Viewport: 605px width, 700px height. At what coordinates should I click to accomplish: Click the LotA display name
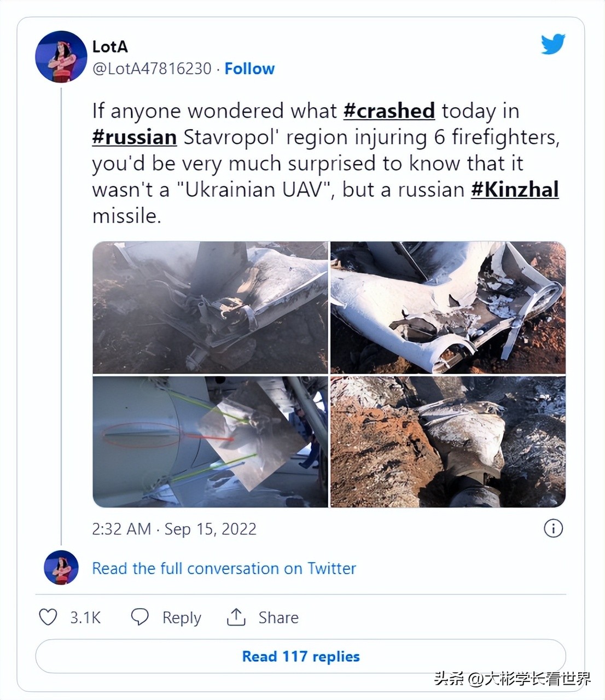tap(110, 47)
